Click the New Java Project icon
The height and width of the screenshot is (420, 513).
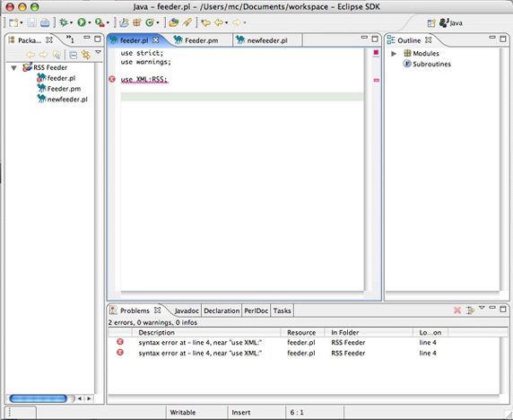pyautogui.click(x=124, y=22)
